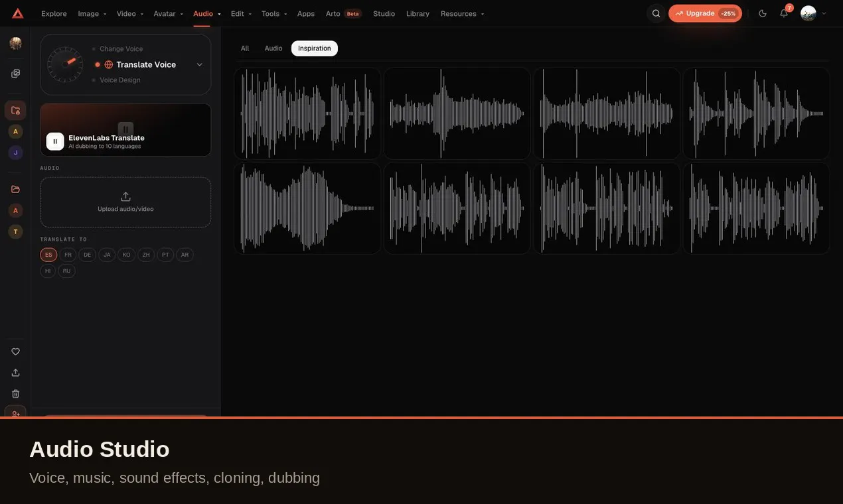The width and height of the screenshot is (843, 504).
Task: Click the upload arrow icon in the audio box
Action: [125, 196]
